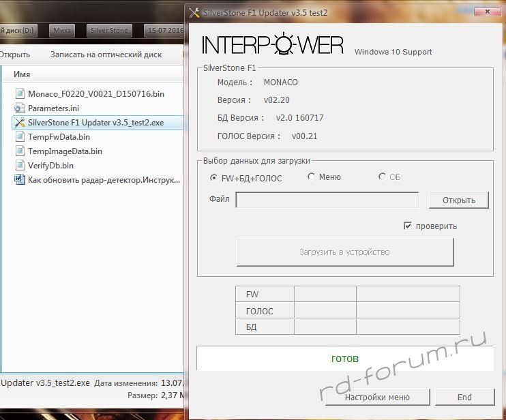Click the Monaco_F0220 bin file icon
Screen dimensions: 506x420
(x=19, y=94)
